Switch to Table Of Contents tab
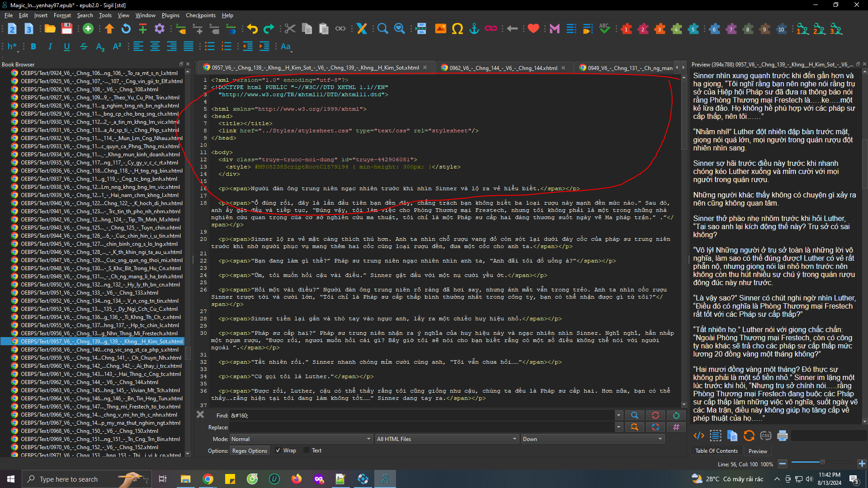868x488 pixels. coord(716,451)
